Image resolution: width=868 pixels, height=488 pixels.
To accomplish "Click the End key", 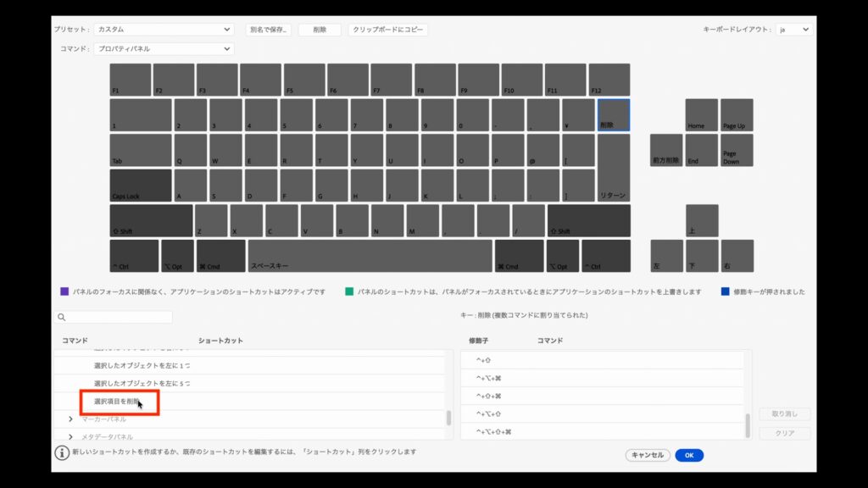I will [701, 150].
